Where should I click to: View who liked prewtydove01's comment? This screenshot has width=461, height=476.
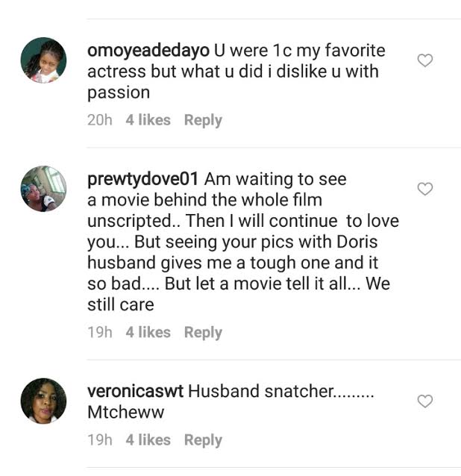148,332
